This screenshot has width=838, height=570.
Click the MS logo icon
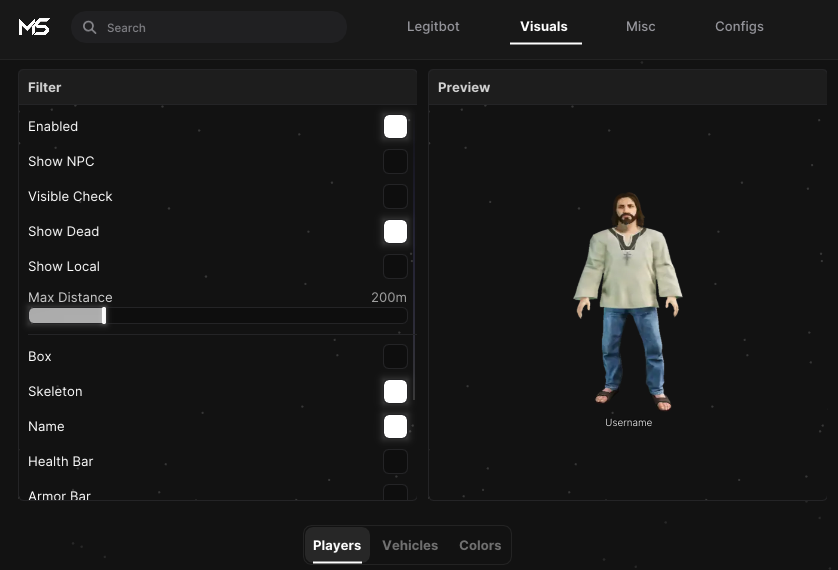pos(34,27)
